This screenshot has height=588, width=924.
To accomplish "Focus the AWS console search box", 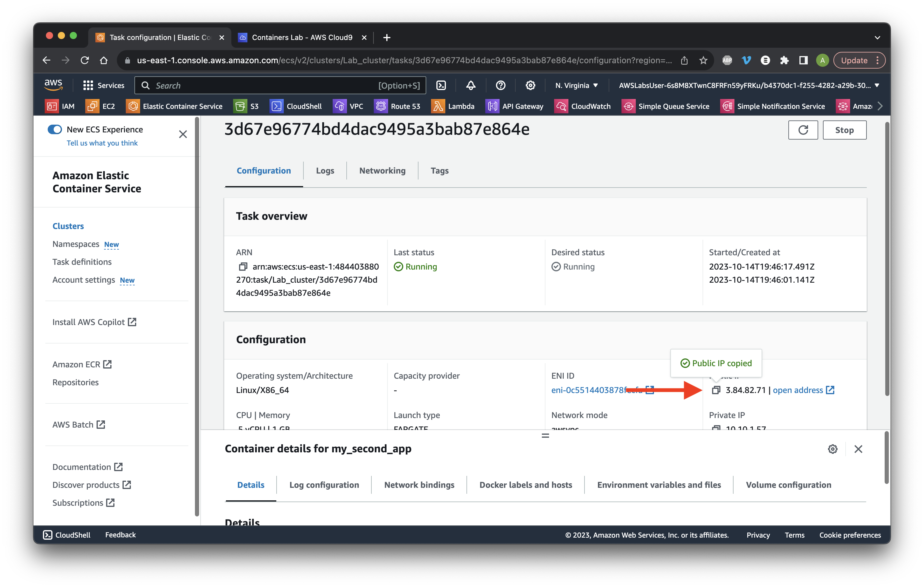I will [280, 85].
